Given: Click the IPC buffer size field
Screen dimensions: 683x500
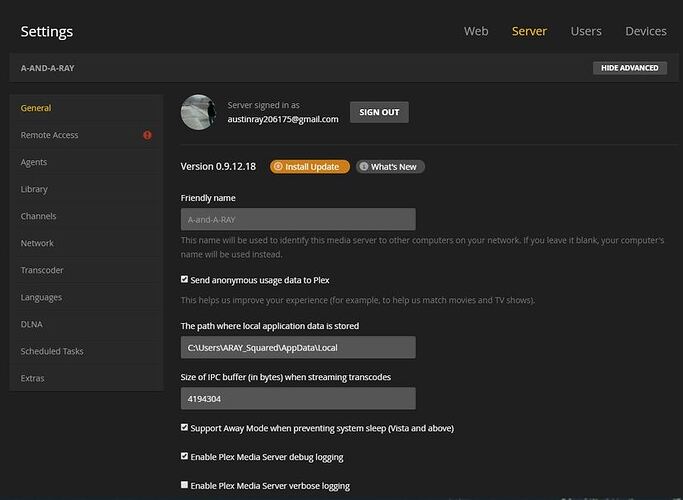Looking at the screenshot, I should click(298, 399).
